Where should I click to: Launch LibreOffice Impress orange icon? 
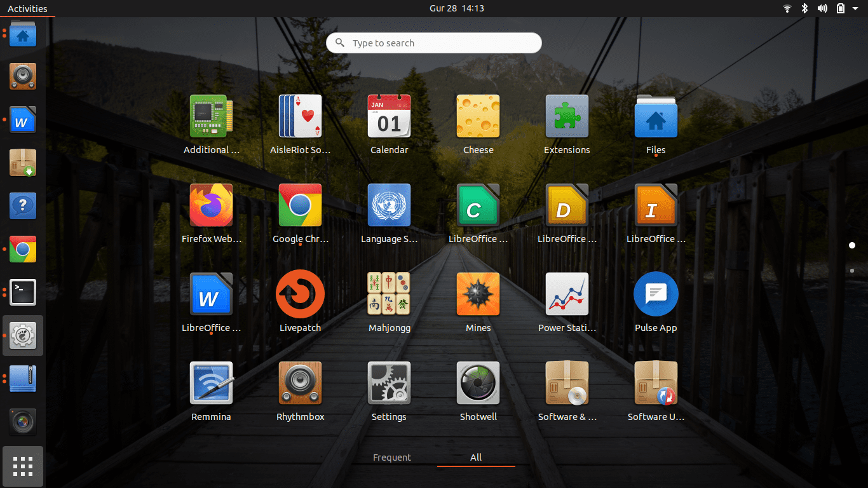[656, 213]
